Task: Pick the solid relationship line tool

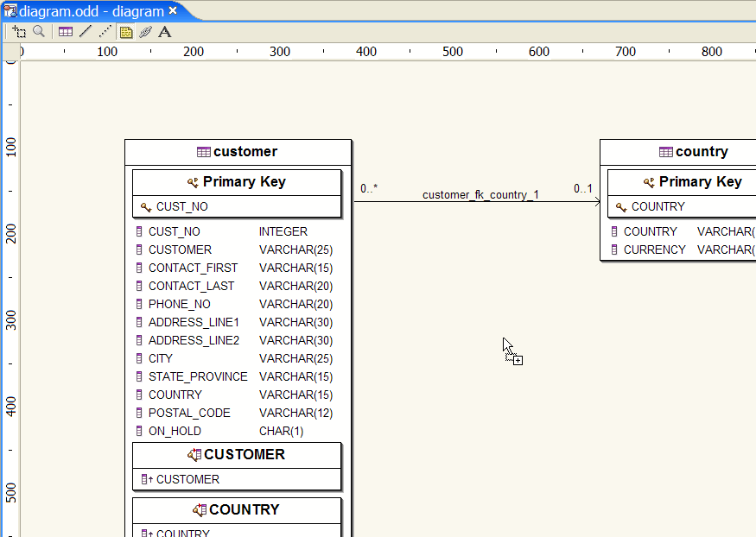Action: [85, 32]
